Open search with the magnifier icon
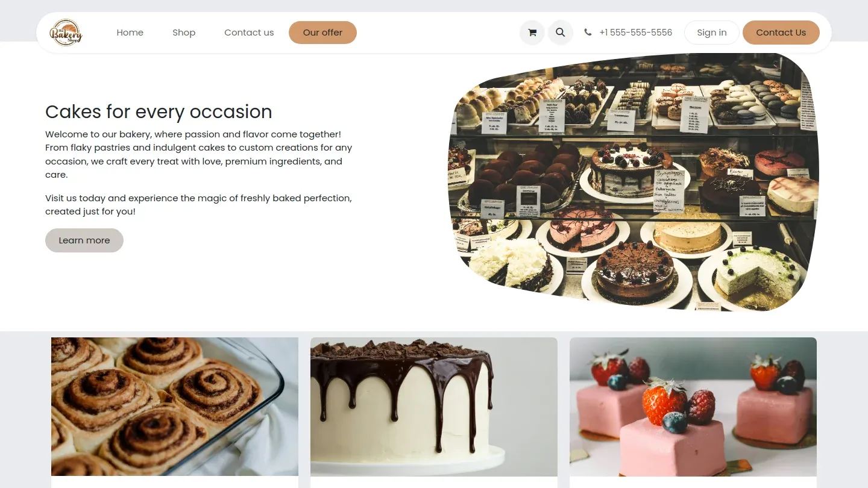This screenshot has width=868, height=488. tap(560, 33)
